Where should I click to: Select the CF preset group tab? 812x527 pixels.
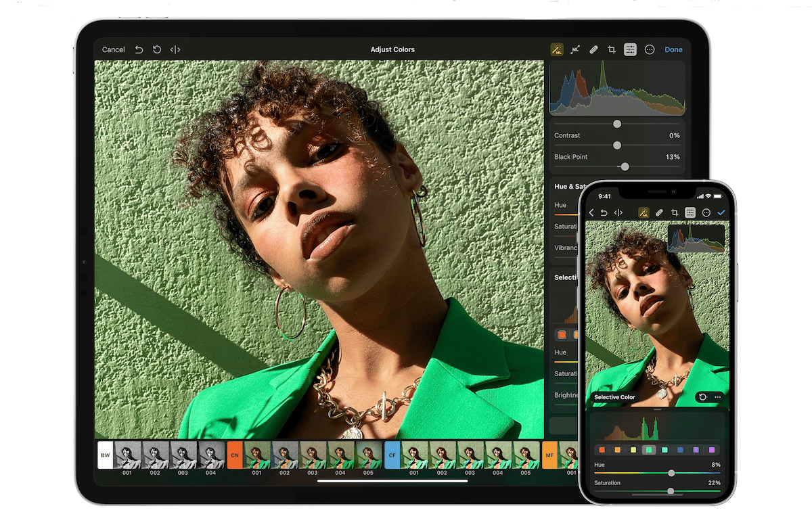pyautogui.click(x=392, y=455)
